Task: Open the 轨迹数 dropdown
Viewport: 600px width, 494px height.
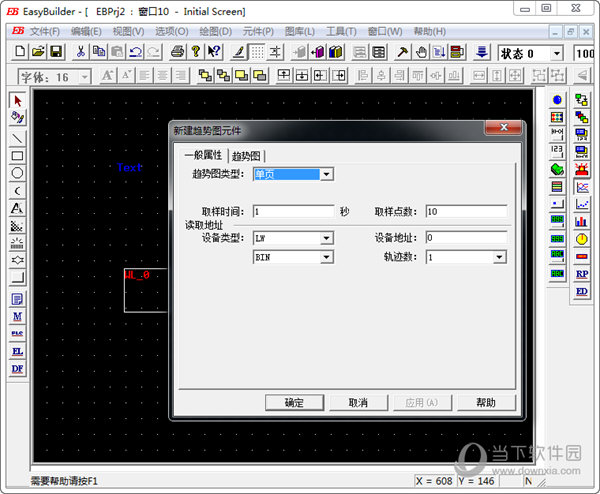Action: [x=499, y=257]
